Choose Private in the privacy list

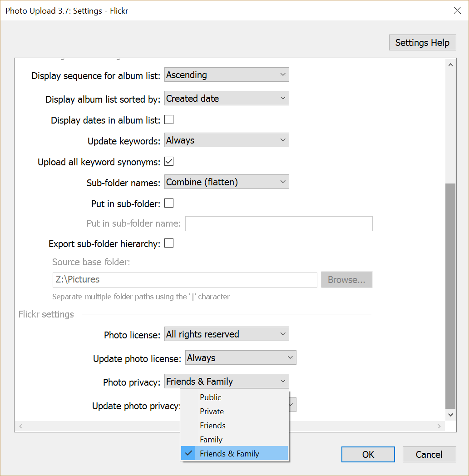click(212, 412)
